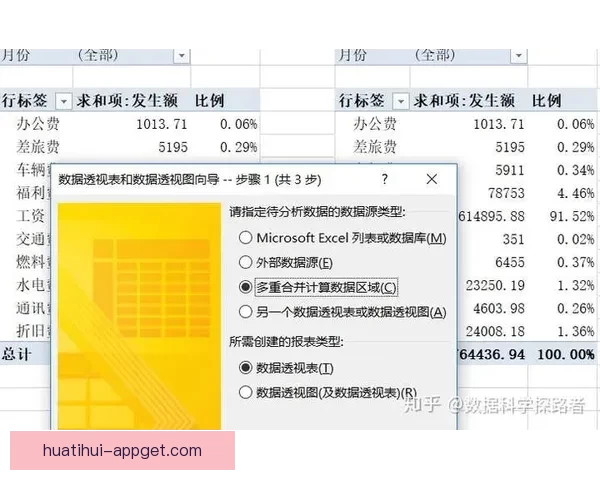Open left 月份 filter dropdown

182,56
